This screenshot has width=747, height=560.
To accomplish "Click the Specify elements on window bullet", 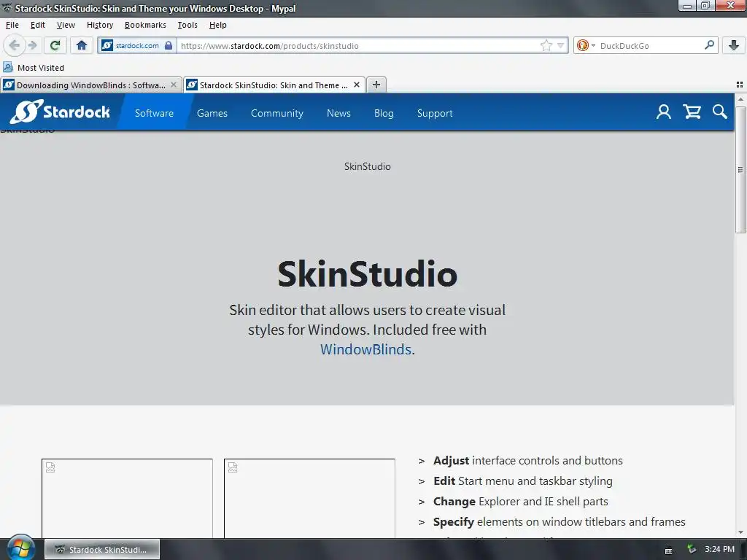I will (559, 522).
